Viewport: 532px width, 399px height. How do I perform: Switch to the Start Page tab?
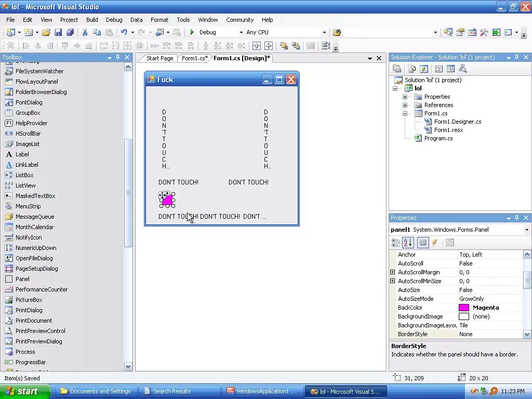[x=160, y=58]
